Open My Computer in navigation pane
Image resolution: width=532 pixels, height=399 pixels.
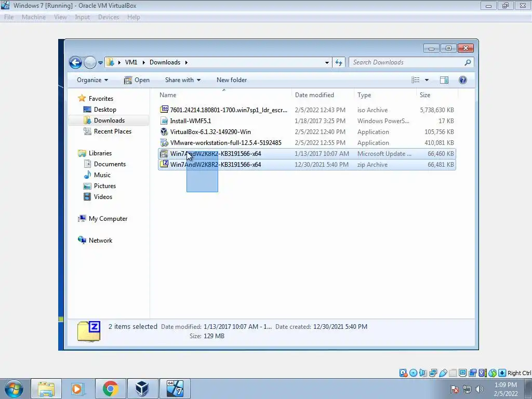pyautogui.click(x=108, y=219)
